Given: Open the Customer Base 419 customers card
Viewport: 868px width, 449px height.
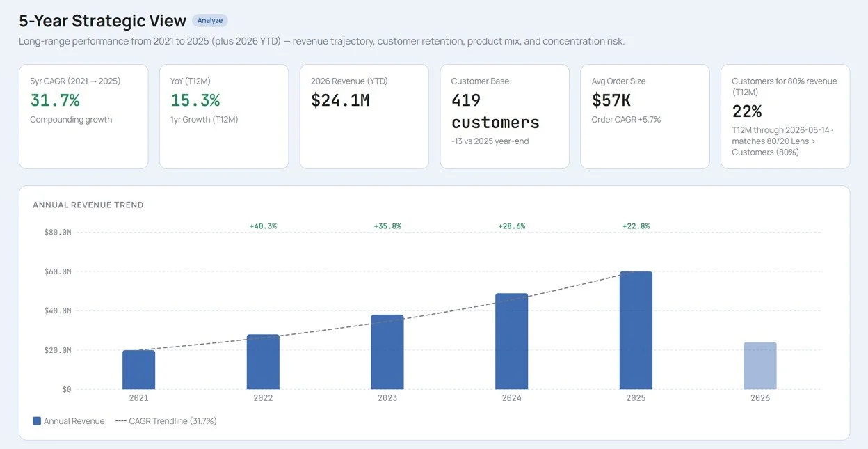Looking at the screenshot, I should coord(505,116).
